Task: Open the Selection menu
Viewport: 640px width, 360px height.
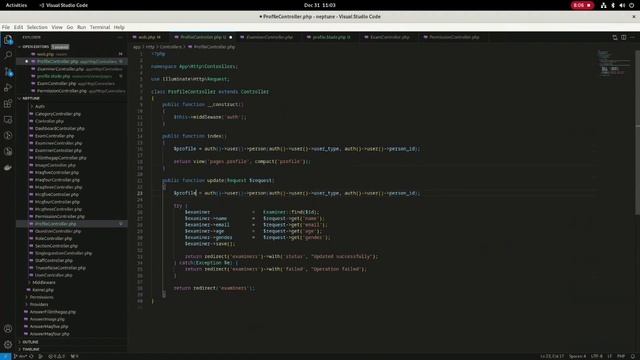Action: point(37,27)
